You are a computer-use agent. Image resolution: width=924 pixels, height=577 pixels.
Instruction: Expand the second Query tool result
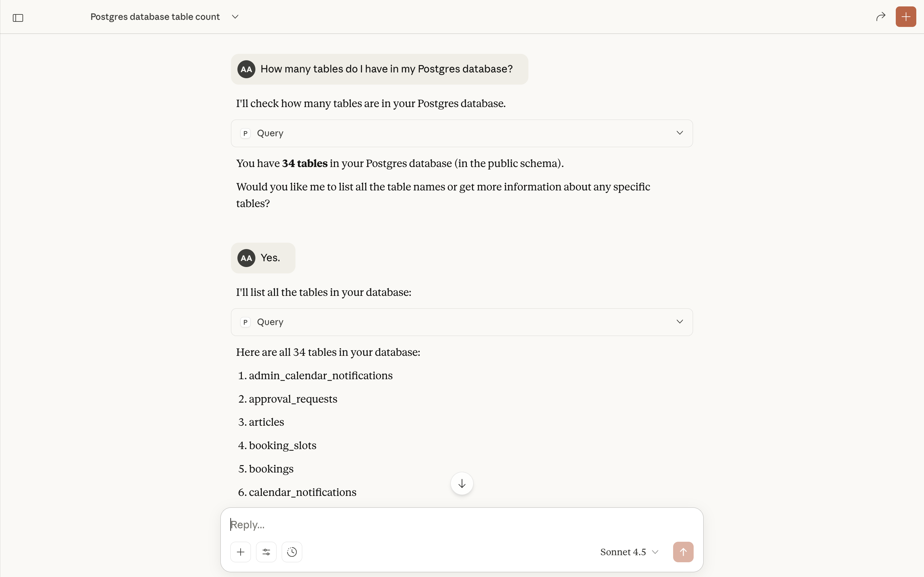pos(680,322)
